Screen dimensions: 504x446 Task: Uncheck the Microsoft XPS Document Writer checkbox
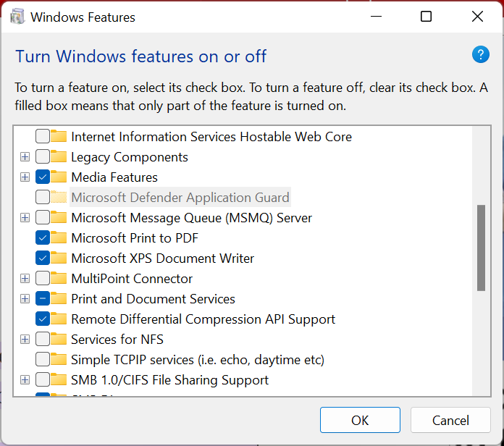43,258
